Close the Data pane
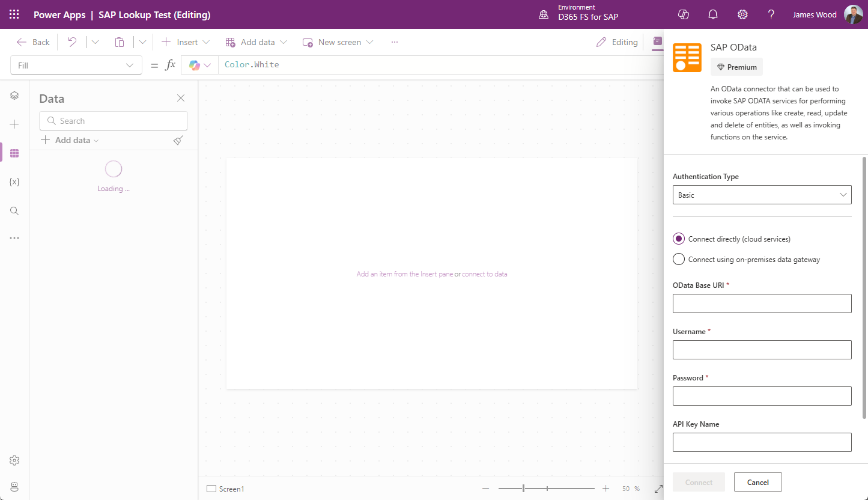The image size is (868, 500). 181,98
